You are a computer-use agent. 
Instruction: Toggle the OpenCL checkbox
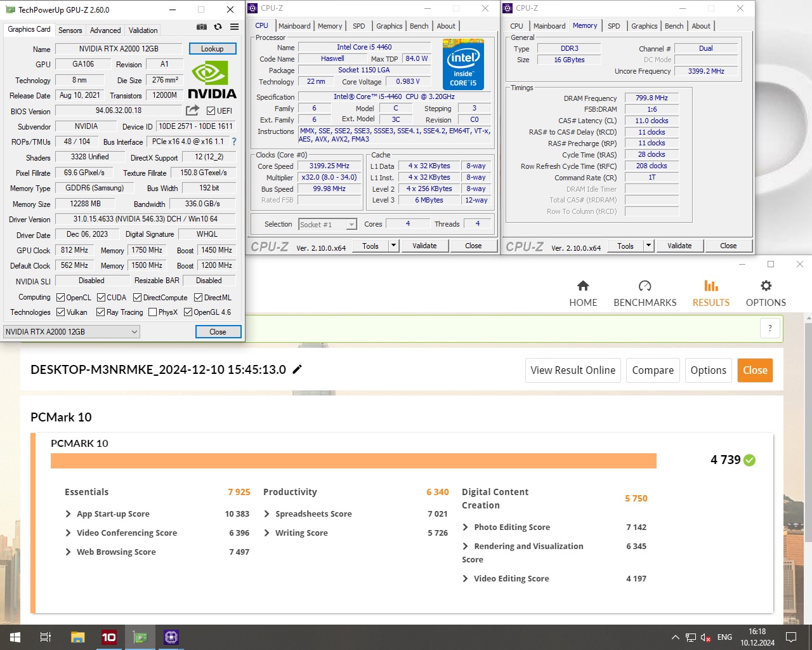pos(60,297)
